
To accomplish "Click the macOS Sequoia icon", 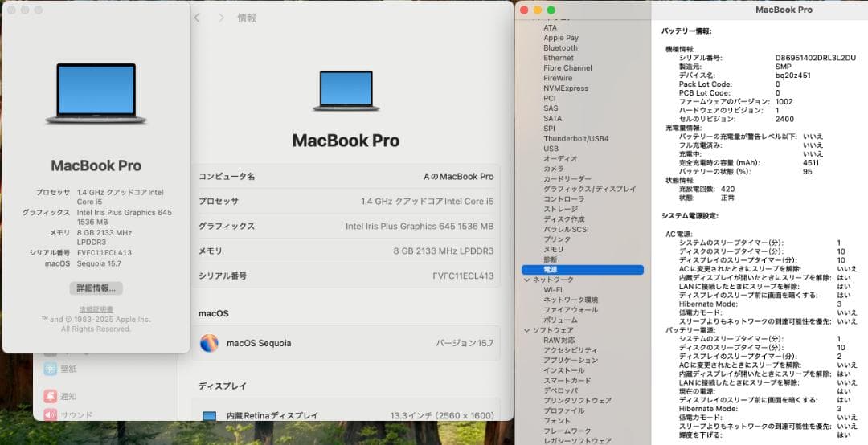I will (x=209, y=343).
